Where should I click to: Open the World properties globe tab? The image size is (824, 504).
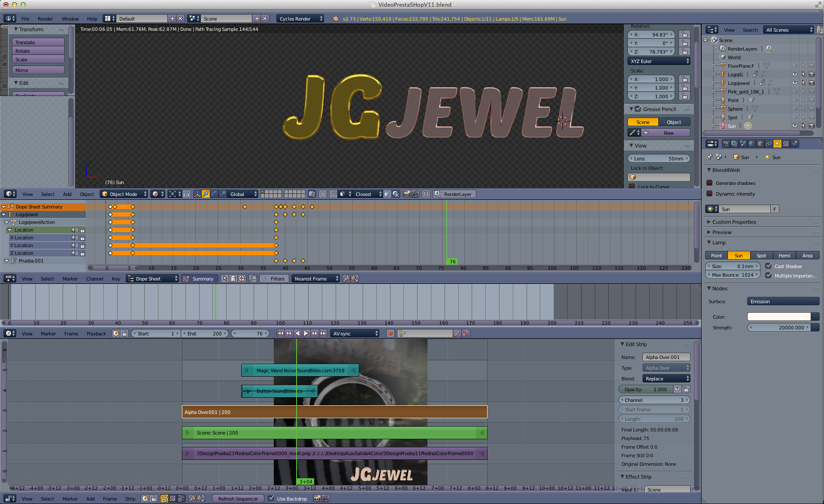coord(751,144)
